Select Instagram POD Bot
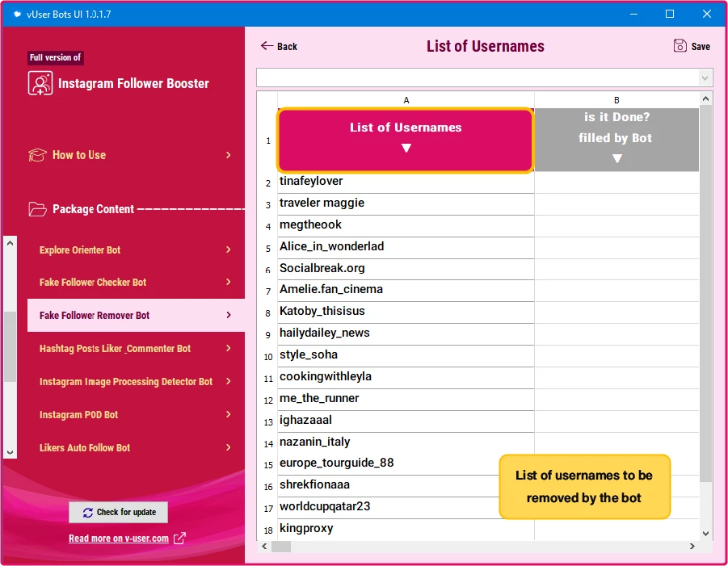 point(136,414)
